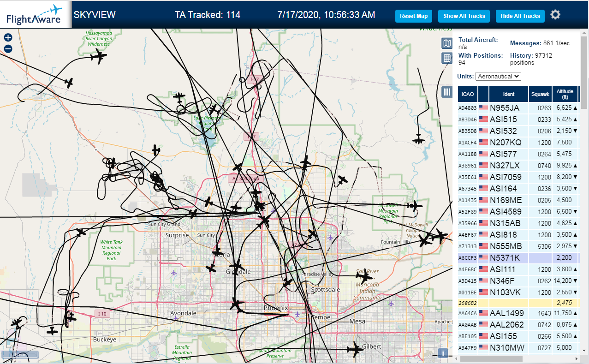Select aircraft ASI111 in the table
589x364 pixels.
pyautogui.click(x=519, y=269)
